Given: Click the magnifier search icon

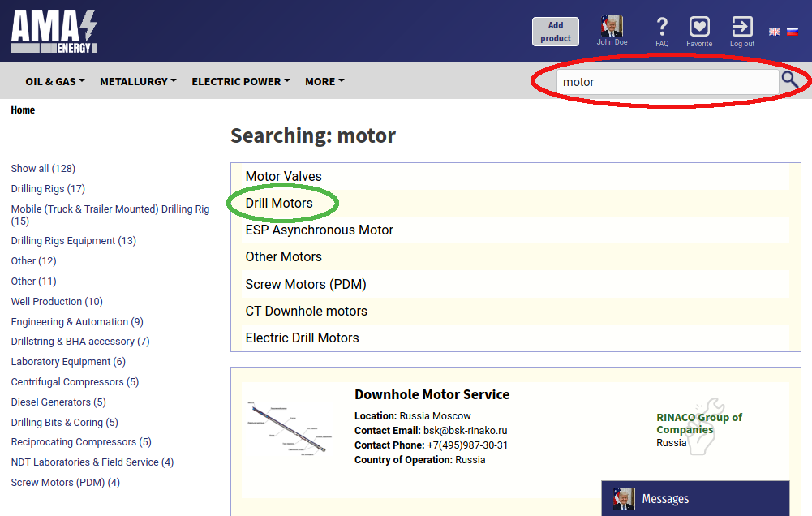Looking at the screenshot, I should pyautogui.click(x=790, y=80).
